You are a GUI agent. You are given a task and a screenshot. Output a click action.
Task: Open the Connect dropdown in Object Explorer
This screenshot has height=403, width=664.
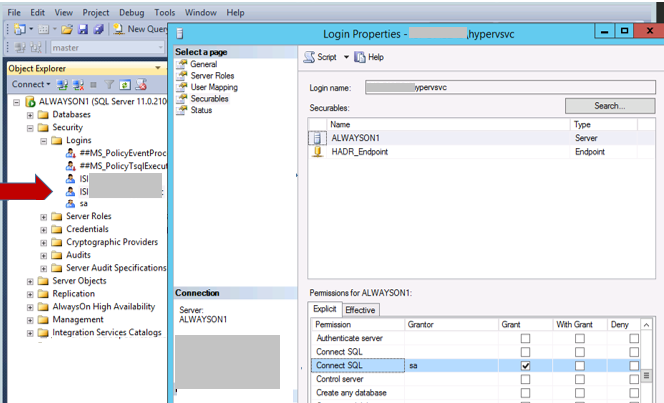pyautogui.click(x=31, y=84)
